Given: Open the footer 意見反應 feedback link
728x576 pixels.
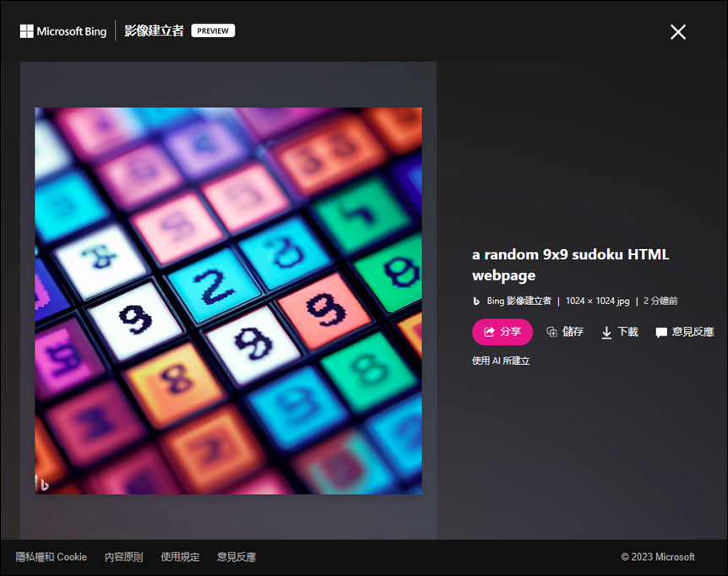Looking at the screenshot, I should [x=236, y=557].
